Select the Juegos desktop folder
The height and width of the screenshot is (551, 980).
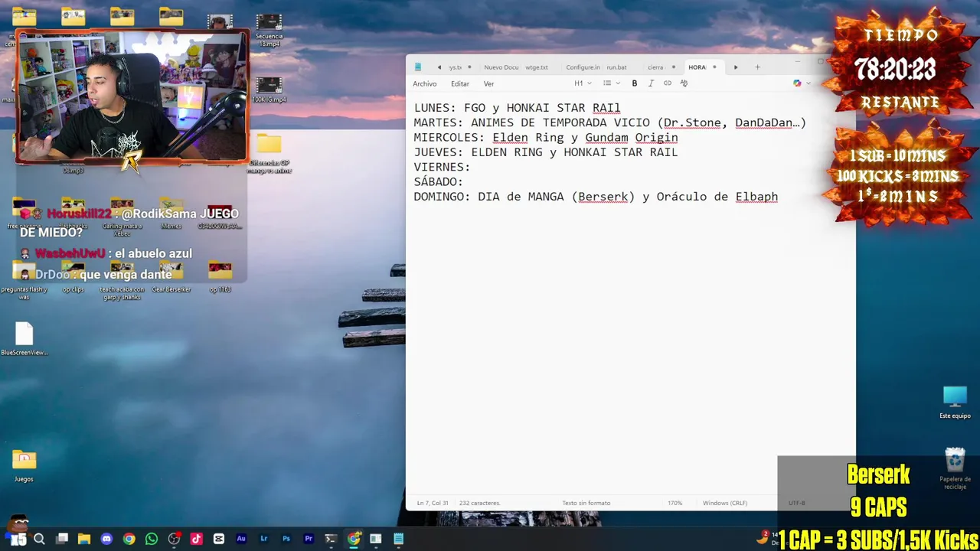point(24,466)
